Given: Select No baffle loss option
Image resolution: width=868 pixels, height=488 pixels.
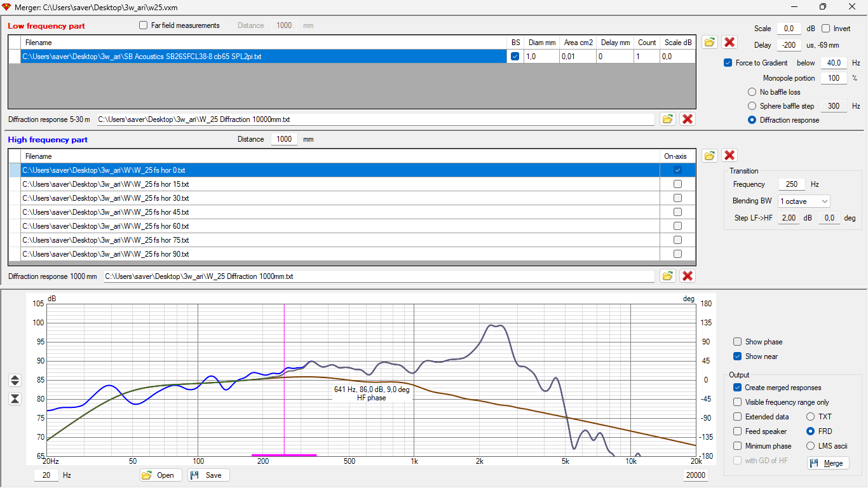Looking at the screenshot, I should 752,92.
